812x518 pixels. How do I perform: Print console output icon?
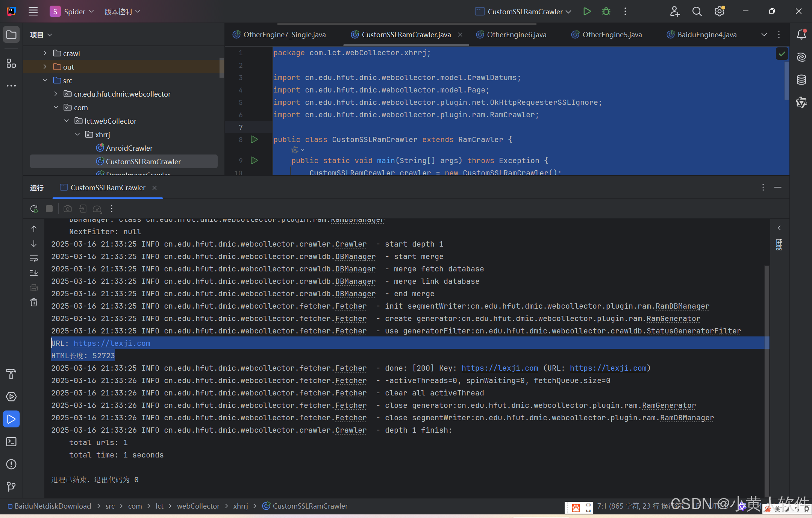(34, 288)
